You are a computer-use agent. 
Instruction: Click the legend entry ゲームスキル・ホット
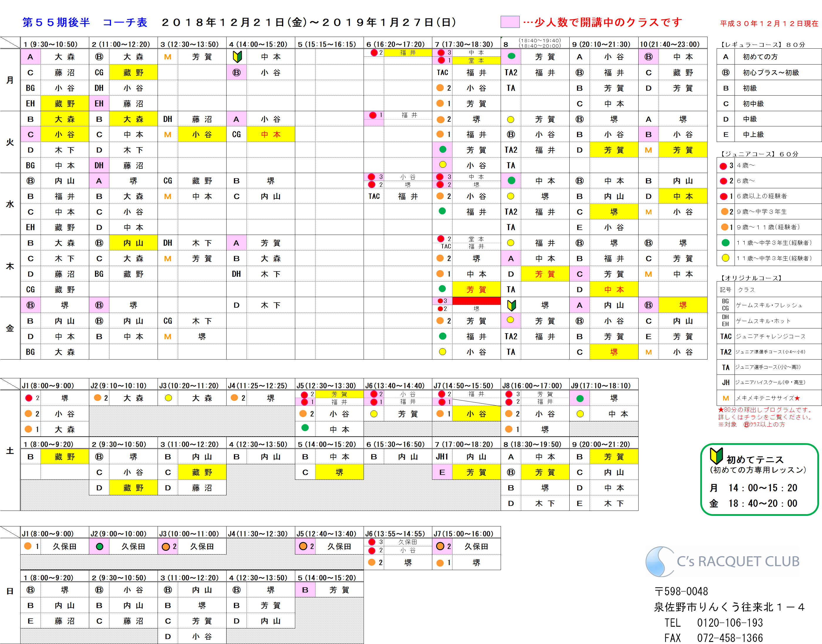tap(763, 321)
